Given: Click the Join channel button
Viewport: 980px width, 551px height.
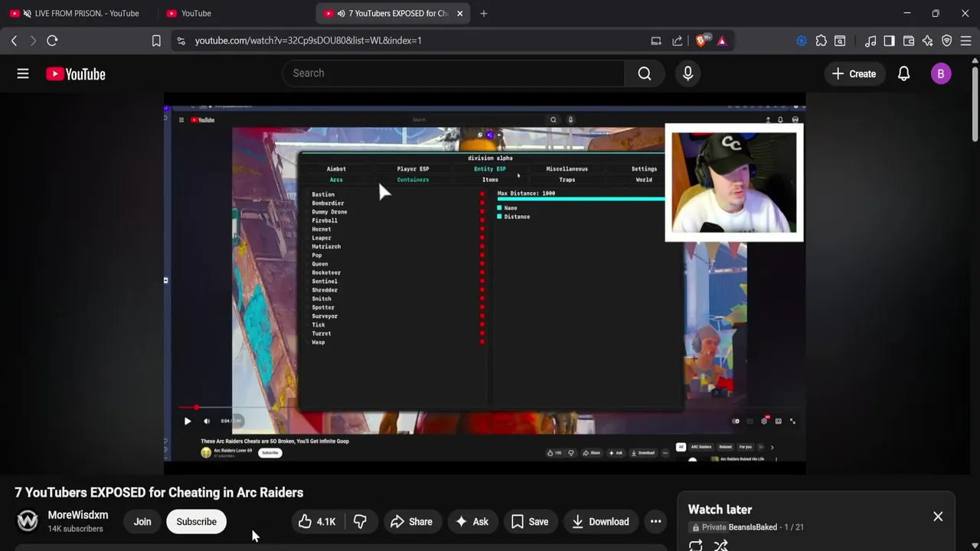Looking at the screenshot, I should [142, 522].
